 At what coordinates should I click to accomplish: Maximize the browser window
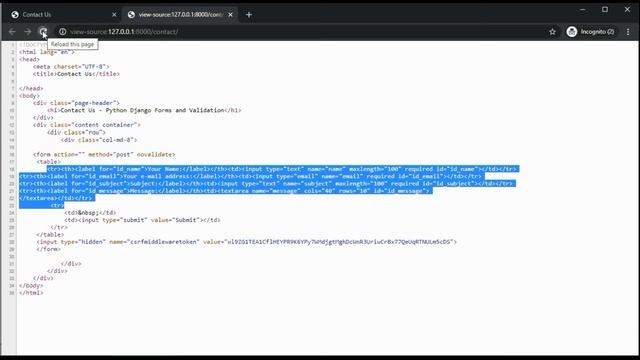(x=605, y=9)
